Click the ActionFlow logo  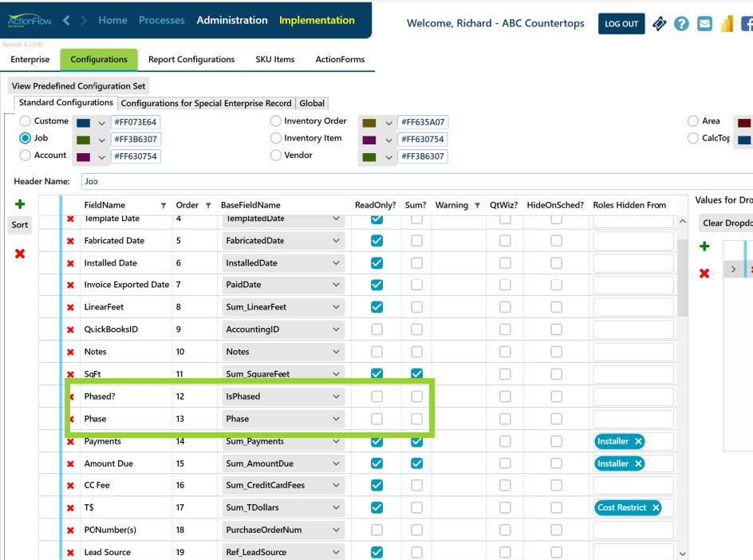(x=30, y=21)
